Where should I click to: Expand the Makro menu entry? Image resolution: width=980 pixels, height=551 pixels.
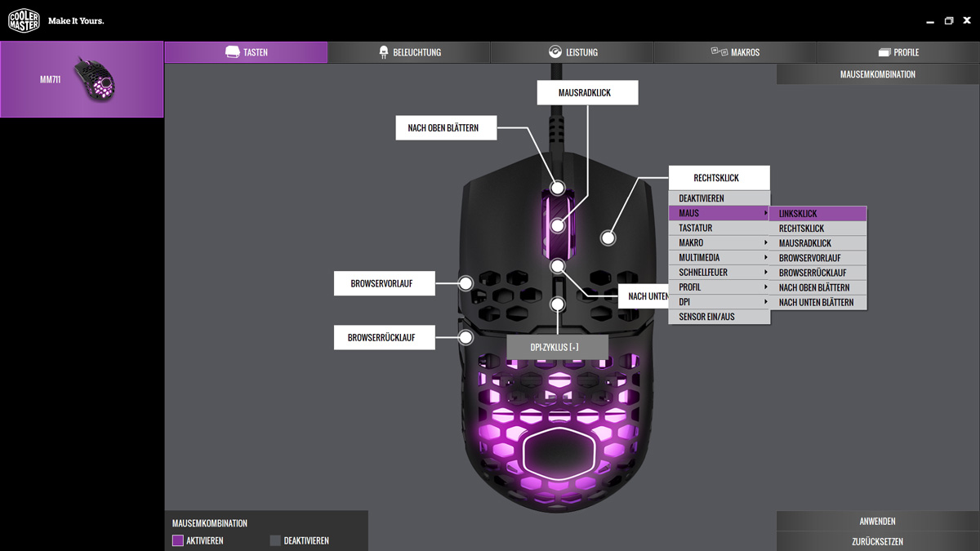(719, 242)
